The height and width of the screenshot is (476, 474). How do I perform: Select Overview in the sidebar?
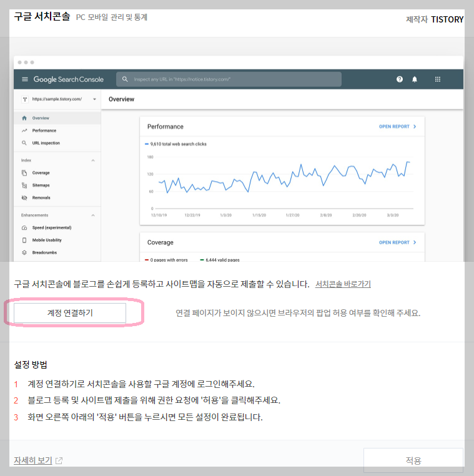pos(57,118)
